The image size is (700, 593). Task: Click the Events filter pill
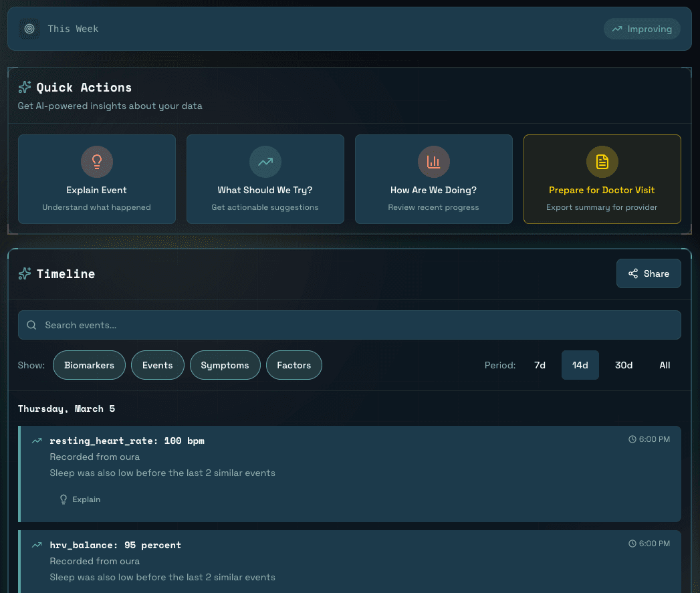tap(157, 365)
